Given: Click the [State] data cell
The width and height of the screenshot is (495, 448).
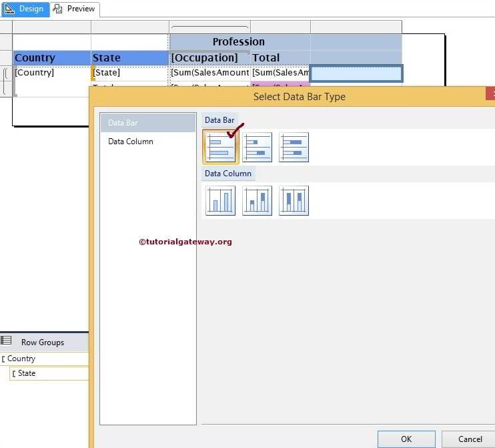Looking at the screenshot, I should (129, 73).
